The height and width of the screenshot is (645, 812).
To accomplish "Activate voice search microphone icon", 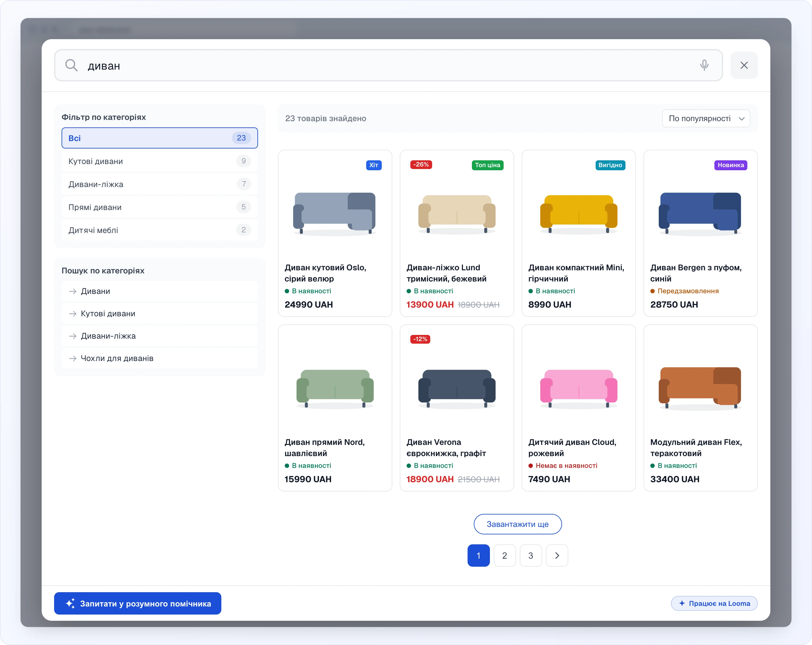I will pos(704,65).
